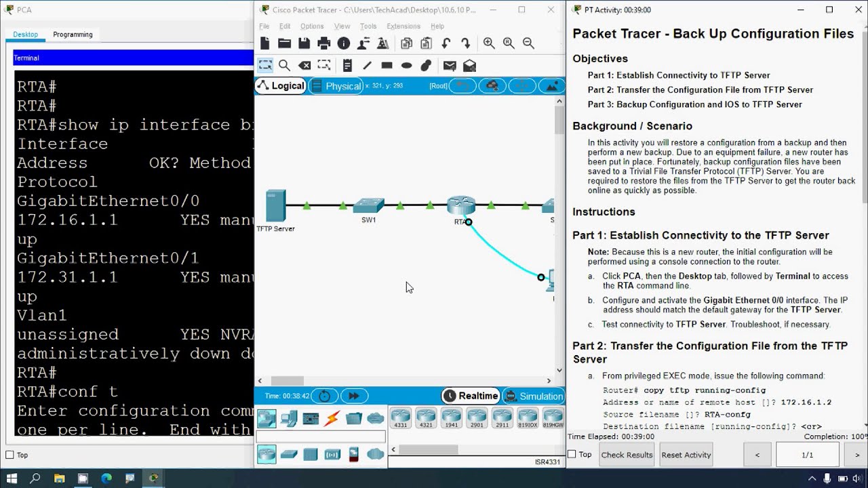Open User Profile icon

pos(363,43)
